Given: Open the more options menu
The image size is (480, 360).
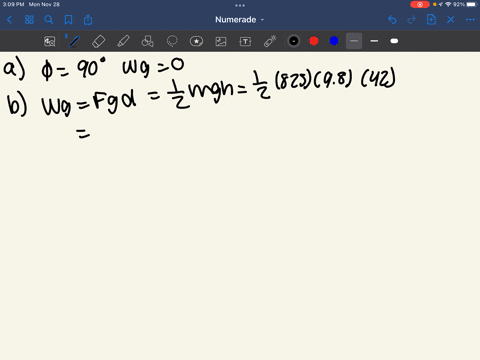Looking at the screenshot, I should [x=470, y=20].
